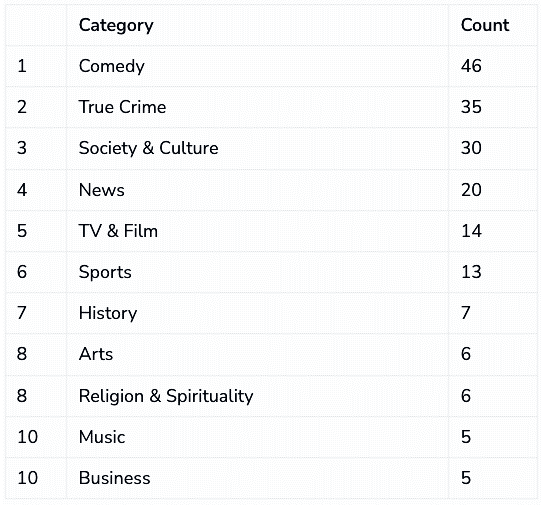Click the count value 20

coord(471,190)
